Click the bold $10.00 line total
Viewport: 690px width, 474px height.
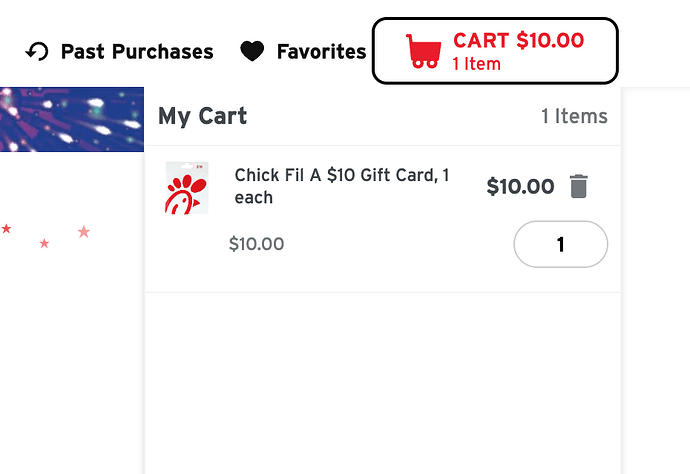click(520, 187)
